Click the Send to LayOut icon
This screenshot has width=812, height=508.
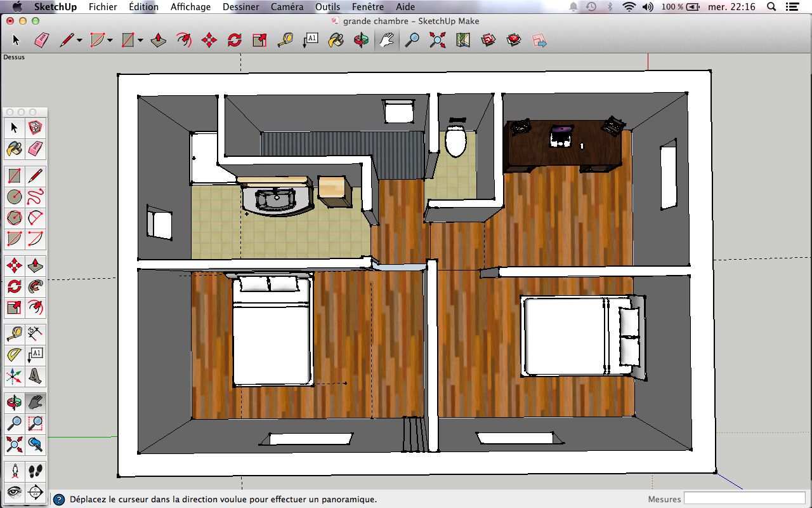[x=539, y=41]
